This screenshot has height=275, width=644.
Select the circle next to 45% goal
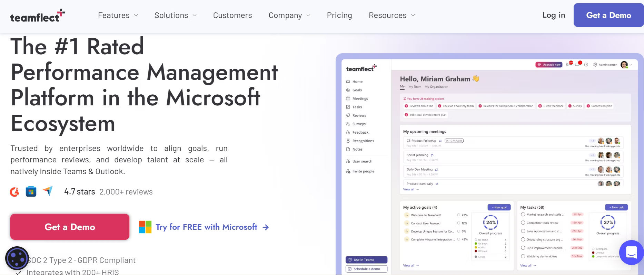(x=458, y=239)
